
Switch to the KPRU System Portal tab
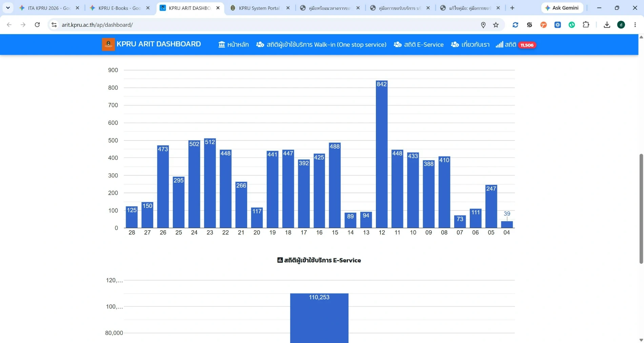260,8
